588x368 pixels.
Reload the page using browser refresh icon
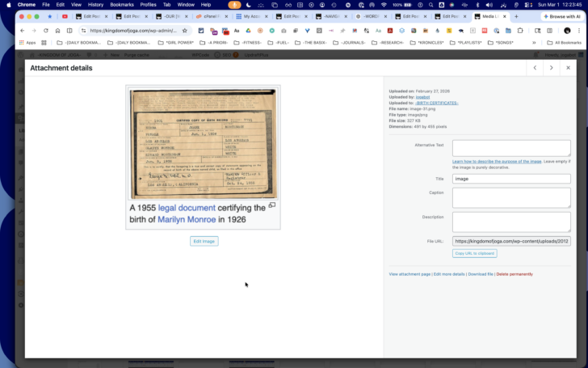click(46, 31)
